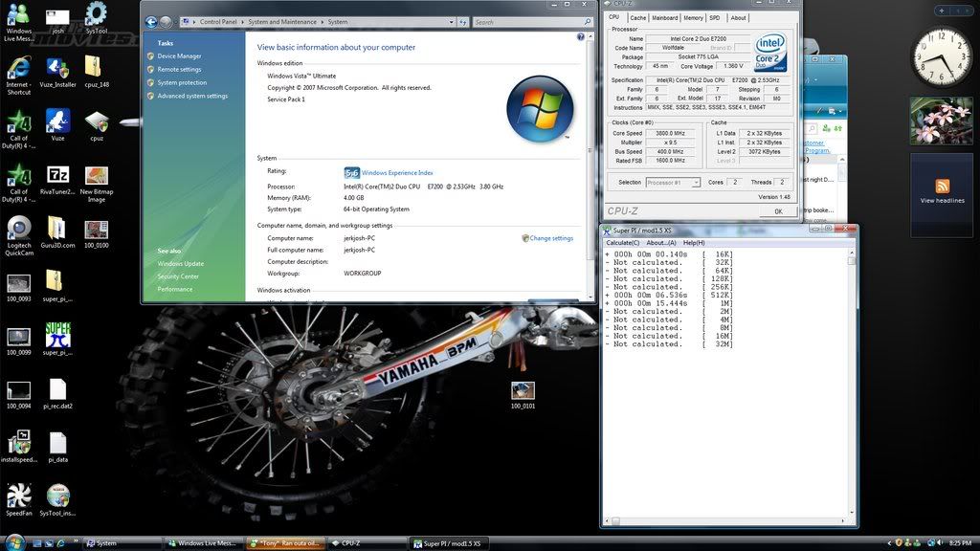Switch to the About tab in CPU-Z
980x551 pixels.
point(738,17)
